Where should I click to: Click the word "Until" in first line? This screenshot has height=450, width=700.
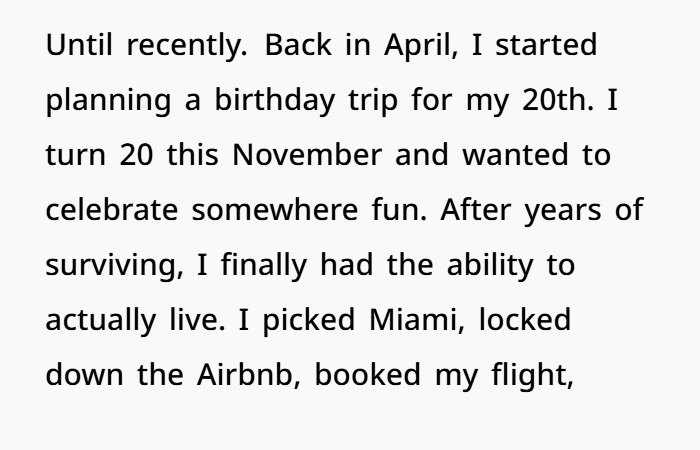(79, 45)
